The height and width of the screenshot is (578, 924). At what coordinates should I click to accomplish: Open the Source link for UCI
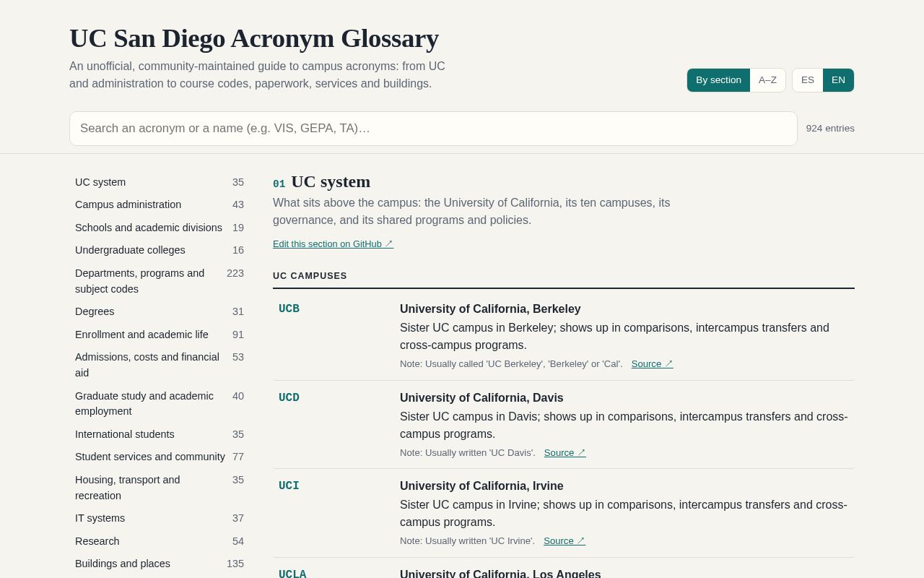click(x=564, y=541)
